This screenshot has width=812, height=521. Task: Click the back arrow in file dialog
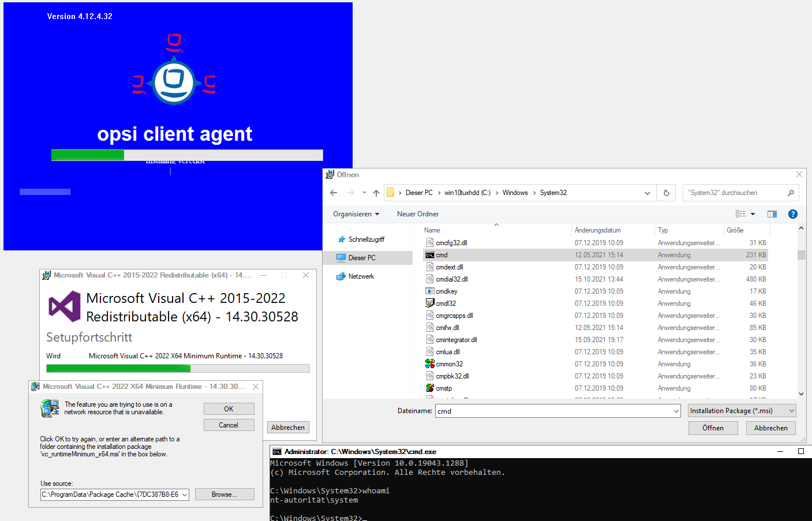click(334, 193)
